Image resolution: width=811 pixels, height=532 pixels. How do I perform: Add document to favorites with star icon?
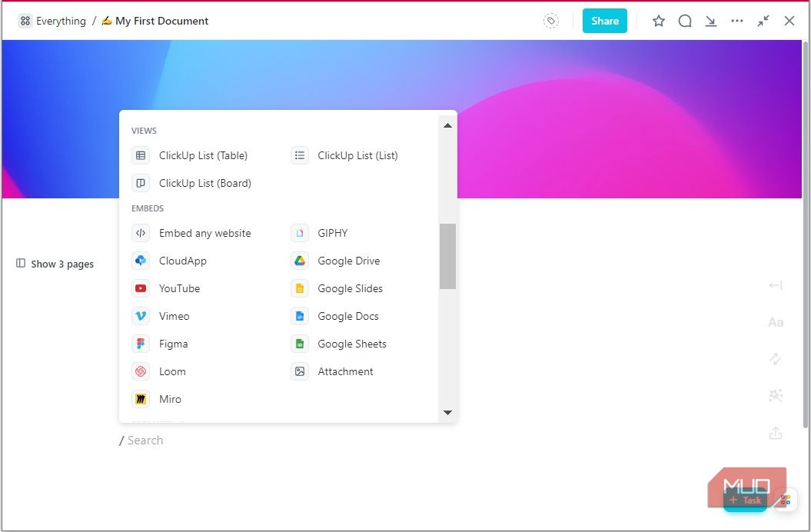659,21
